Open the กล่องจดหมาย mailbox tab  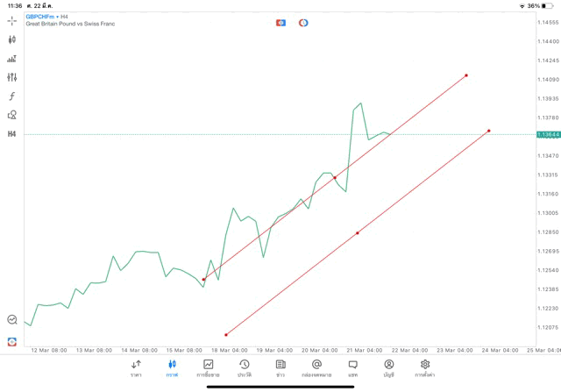coord(316,367)
